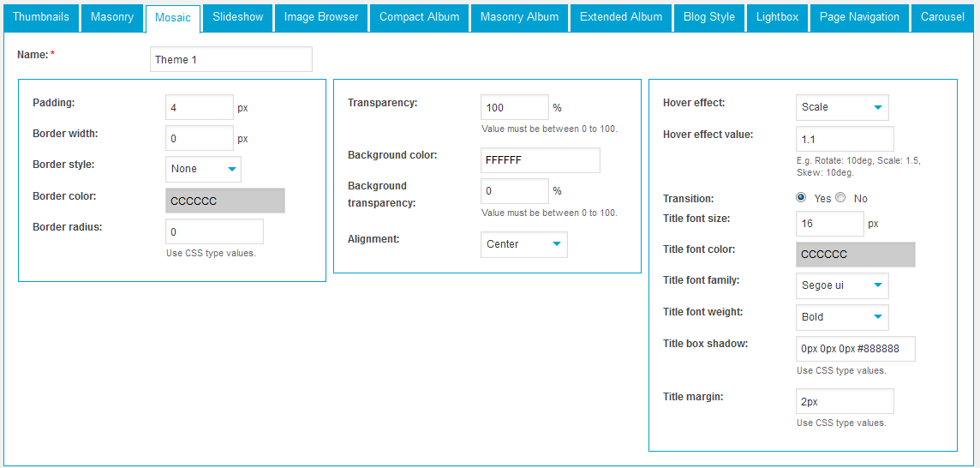Screen dimensions: 980x468
Task: Switch to the Thumbnails tab
Action: click(40, 17)
